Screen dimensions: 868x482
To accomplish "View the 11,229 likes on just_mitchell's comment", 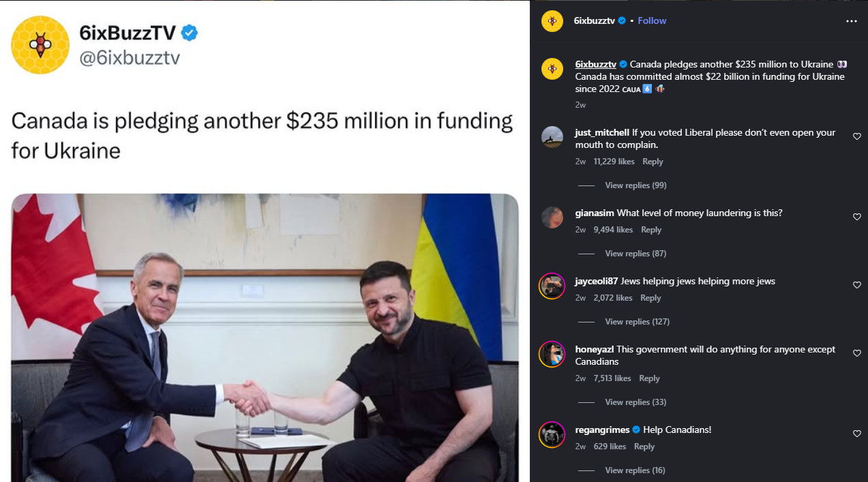I will point(614,162).
